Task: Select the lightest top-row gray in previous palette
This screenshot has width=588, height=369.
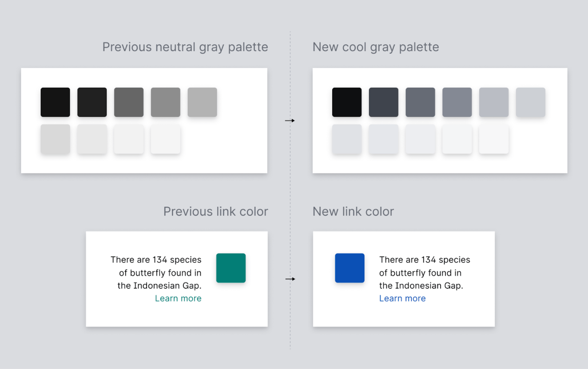Action: [x=202, y=102]
